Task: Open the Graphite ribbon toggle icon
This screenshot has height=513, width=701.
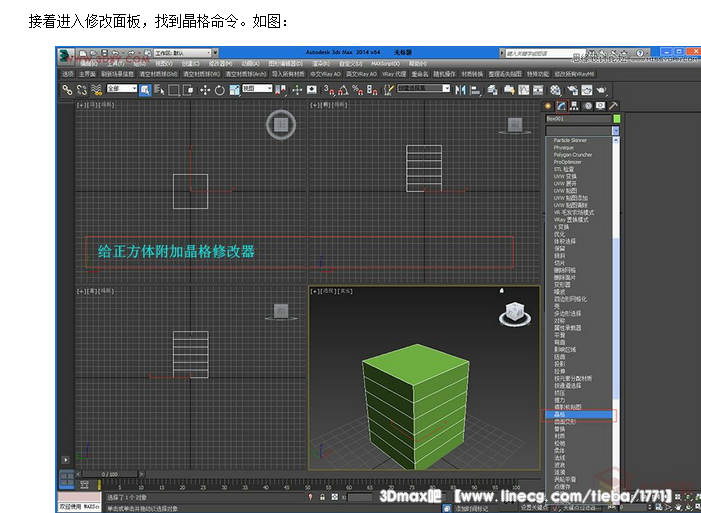Action: click(x=509, y=90)
